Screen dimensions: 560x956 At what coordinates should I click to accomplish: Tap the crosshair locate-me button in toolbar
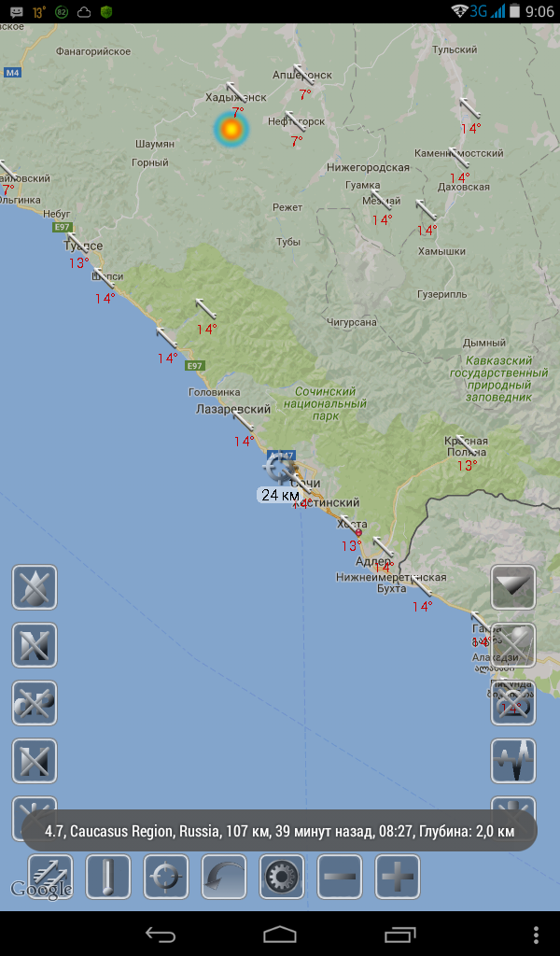[x=166, y=877]
